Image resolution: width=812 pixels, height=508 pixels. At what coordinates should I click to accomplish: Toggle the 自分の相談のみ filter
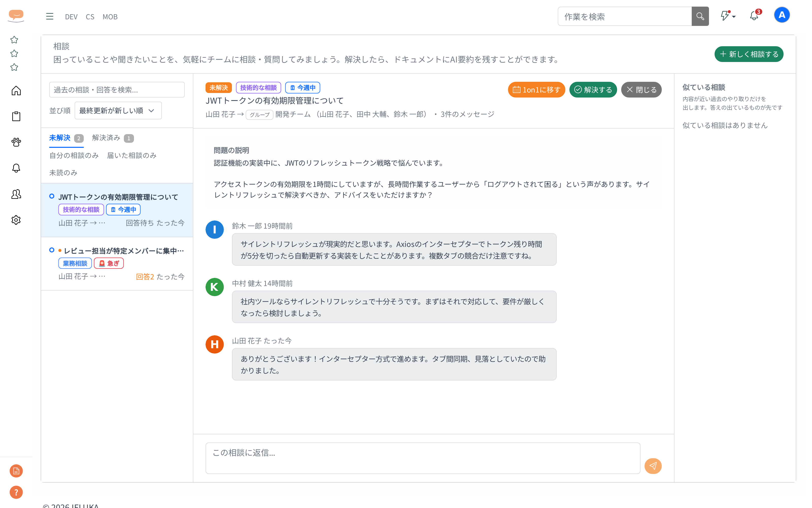(74, 155)
